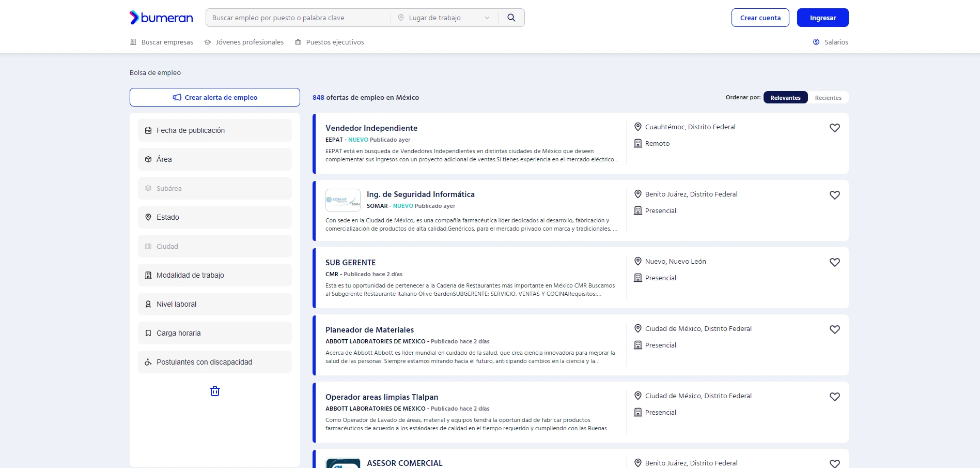The width and height of the screenshot is (980, 468).
Task: Click the Crear cuenta button
Action: (x=760, y=18)
